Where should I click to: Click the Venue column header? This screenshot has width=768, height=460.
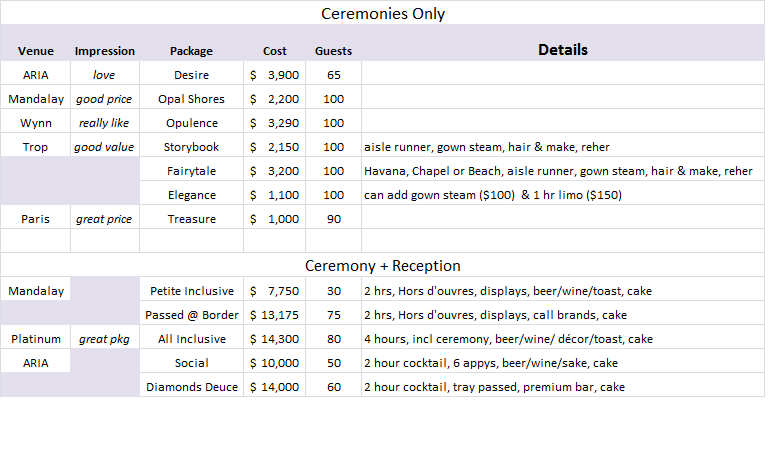(x=35, y=51)
